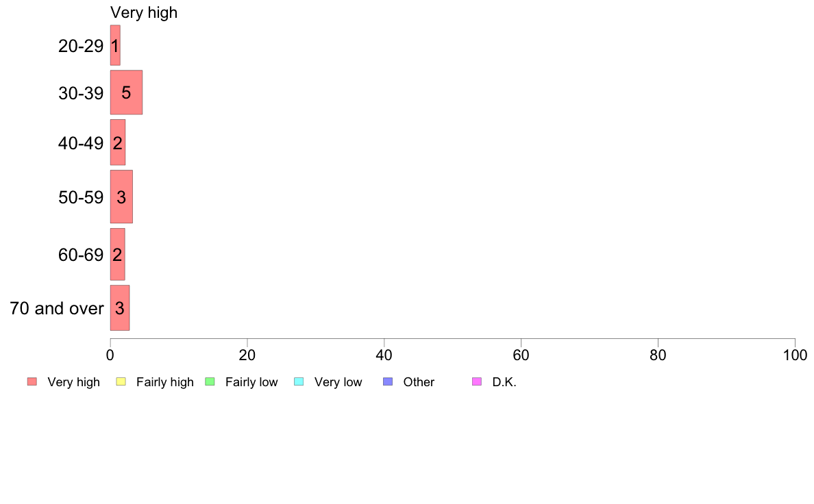Click the Very low cyan legend swatch

click(x=299, y=381)
